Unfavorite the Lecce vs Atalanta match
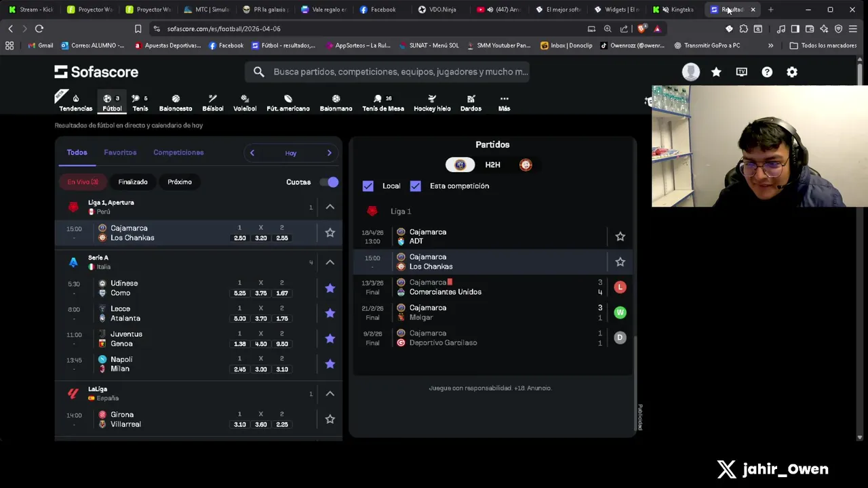Image resolution: width=868 pixels, height=488 pixels. pyautogui.click(x=330, y=313)
